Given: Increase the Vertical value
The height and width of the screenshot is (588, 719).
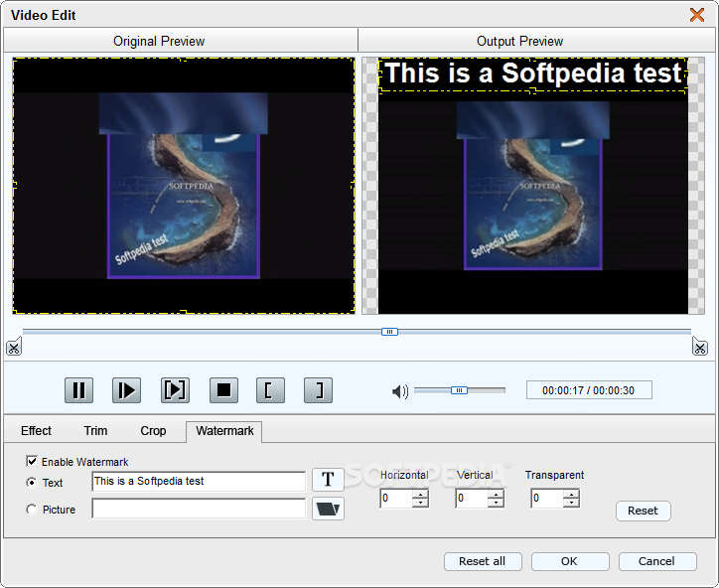Looking at the screenshot, I should (496, 494).
